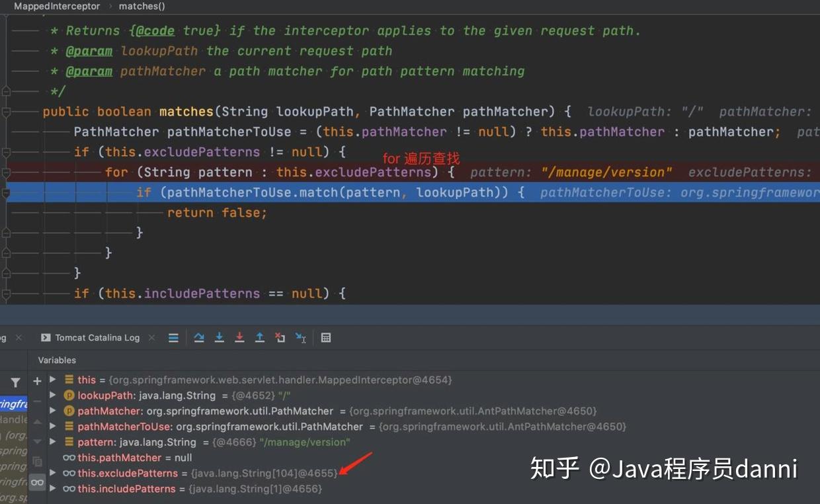Toggle show watches glasses button
Screen dimensions: 820x504
click(x=37, y=483)
